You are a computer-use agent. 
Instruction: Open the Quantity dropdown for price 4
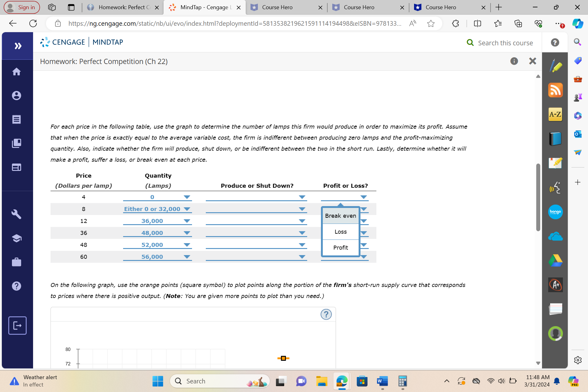click(x=187, y=197)
